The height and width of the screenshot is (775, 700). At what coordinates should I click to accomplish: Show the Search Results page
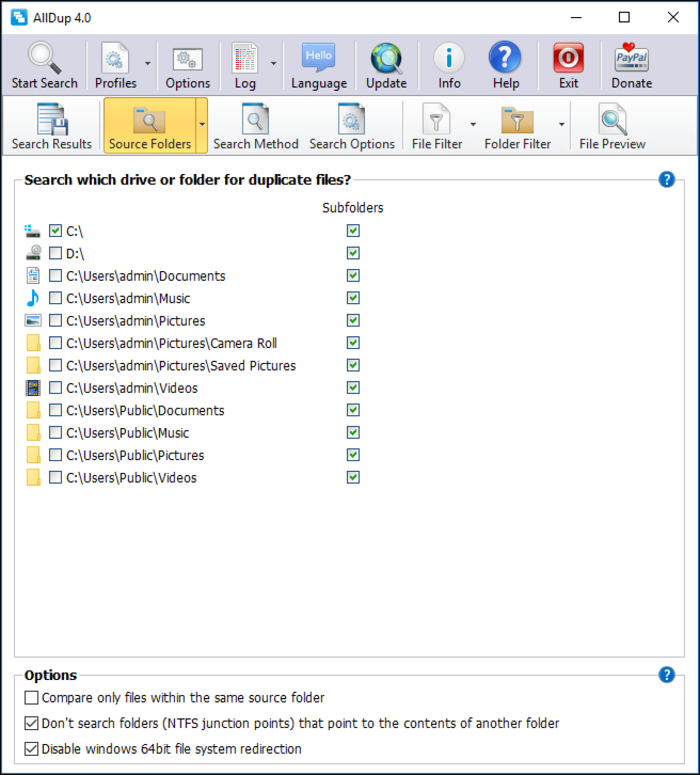[x=51, y=126]
